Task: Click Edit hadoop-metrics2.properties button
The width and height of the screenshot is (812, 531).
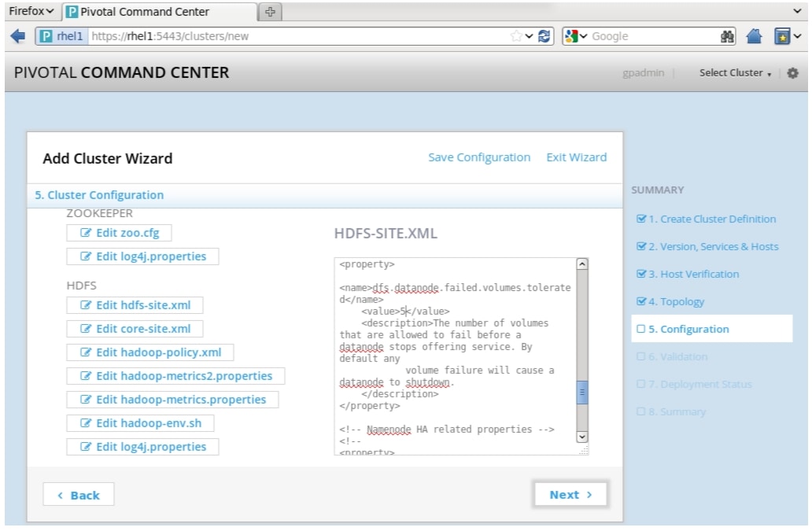Action: tap(175, 376)
